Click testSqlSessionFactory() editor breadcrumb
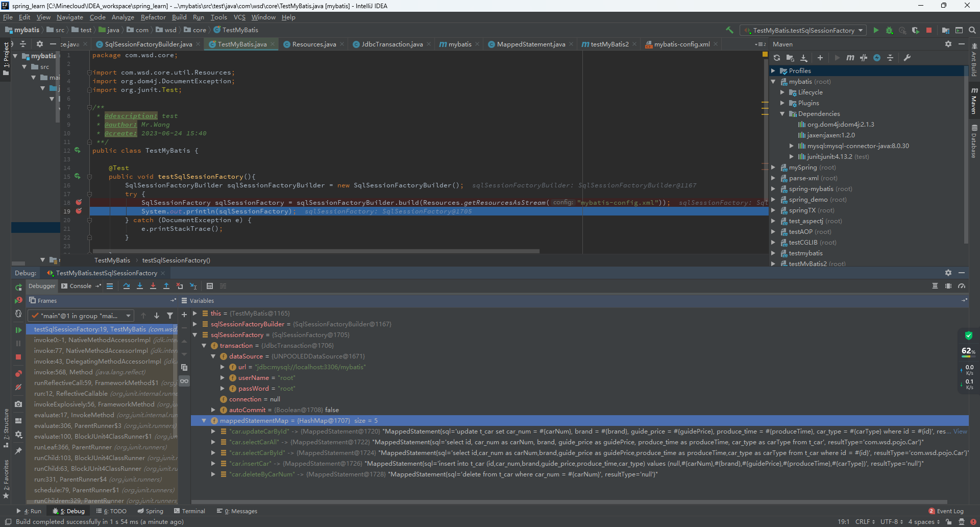The width and height of the screenshot is (980, 527). pos(176,260)
